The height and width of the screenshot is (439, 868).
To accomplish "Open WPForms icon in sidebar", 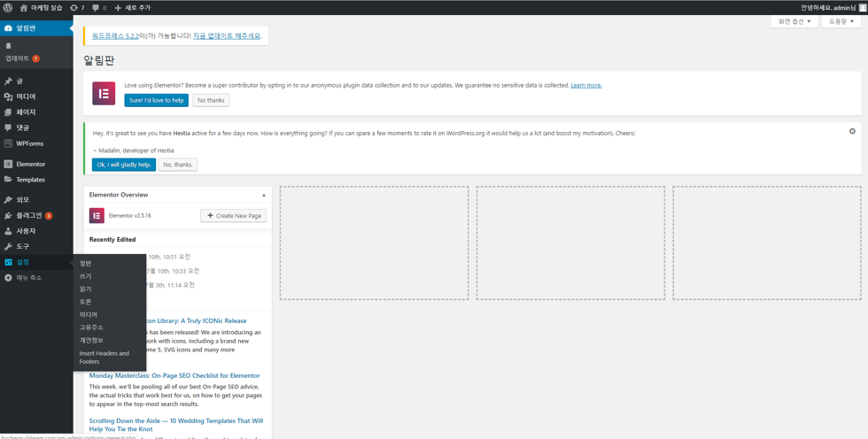I will (x=8, y=143).
